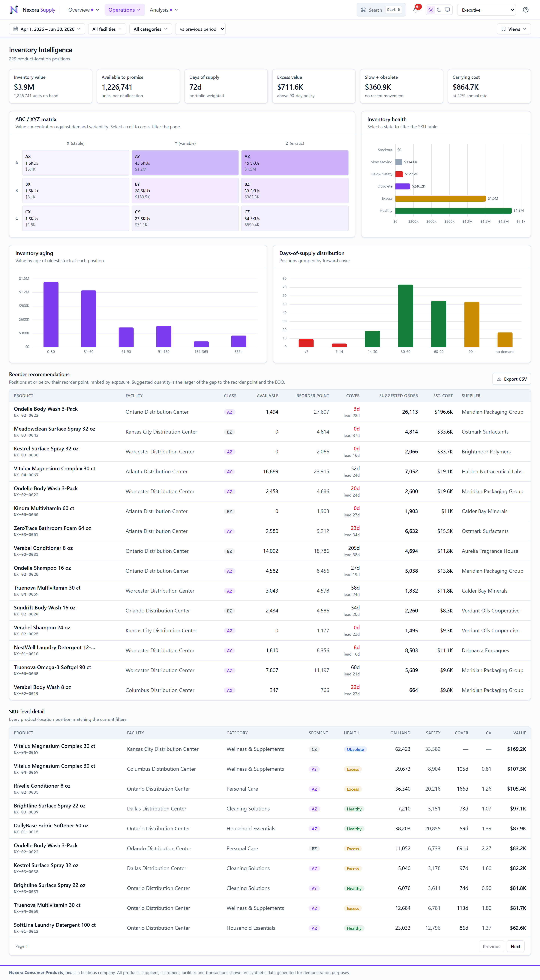Select system theme monitor icon

pyautogui.click(x=447, y=10)
